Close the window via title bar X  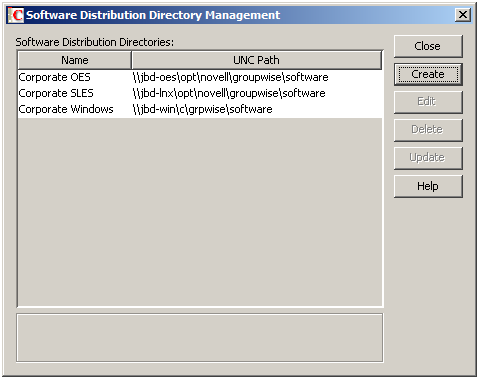point(463,15)
